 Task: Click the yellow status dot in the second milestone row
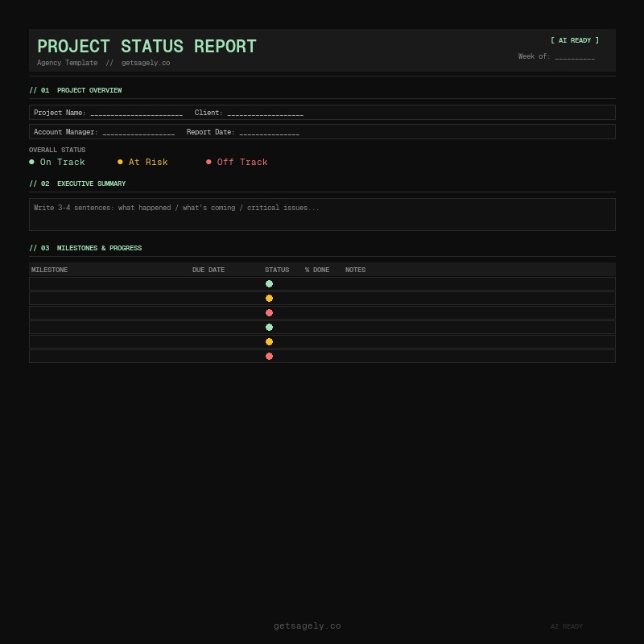point(269,298)
